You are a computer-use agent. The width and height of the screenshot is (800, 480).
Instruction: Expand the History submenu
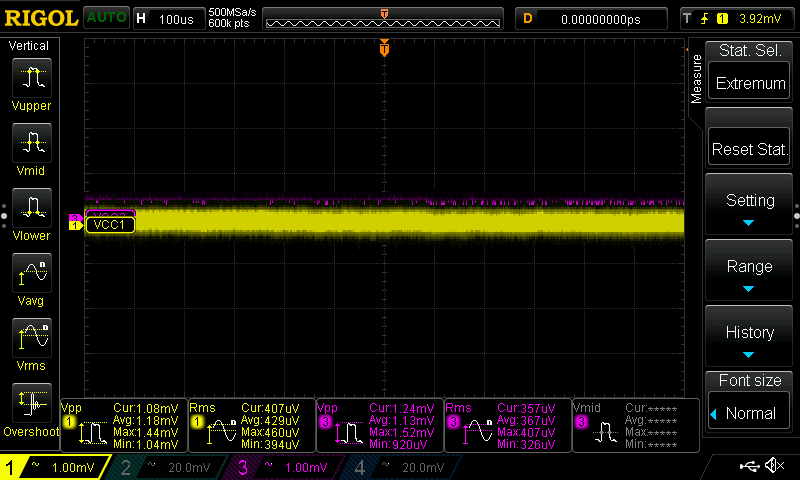coord(749,337)
